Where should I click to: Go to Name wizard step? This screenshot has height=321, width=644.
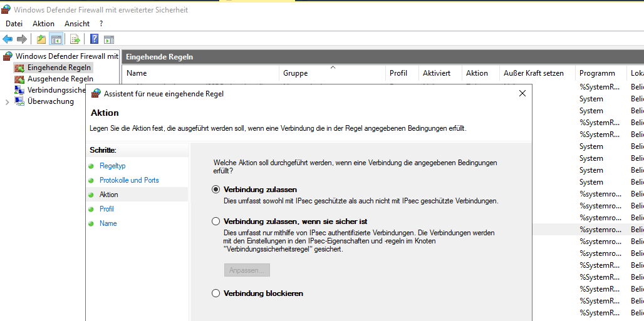pos(108,223)
